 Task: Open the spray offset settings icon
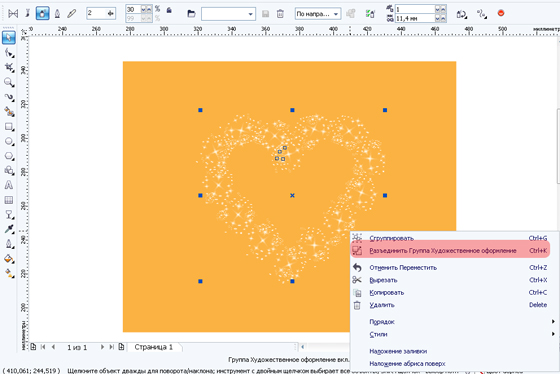[482, 14]
